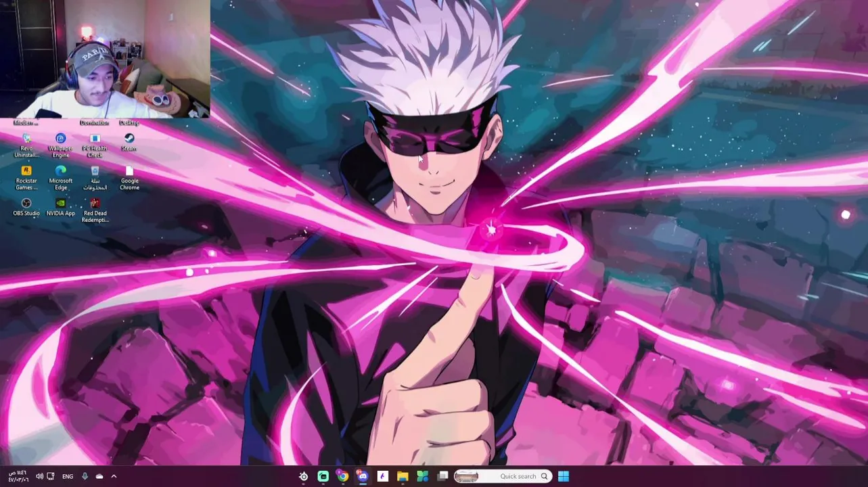Click the search magnifier icon

click(x=544, y=476)
